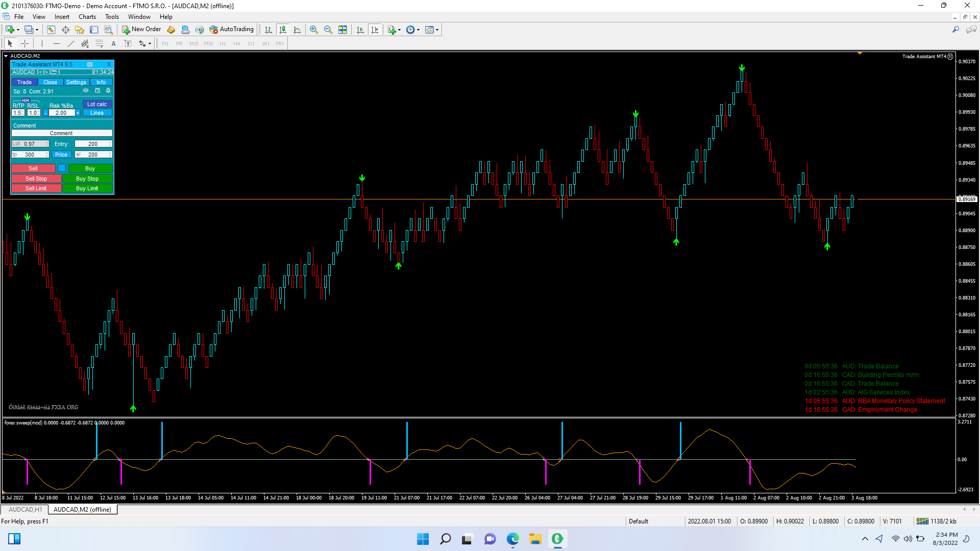
Task: Click the camera screenshot icon in Trade Assistant
Action: (90, 64)
